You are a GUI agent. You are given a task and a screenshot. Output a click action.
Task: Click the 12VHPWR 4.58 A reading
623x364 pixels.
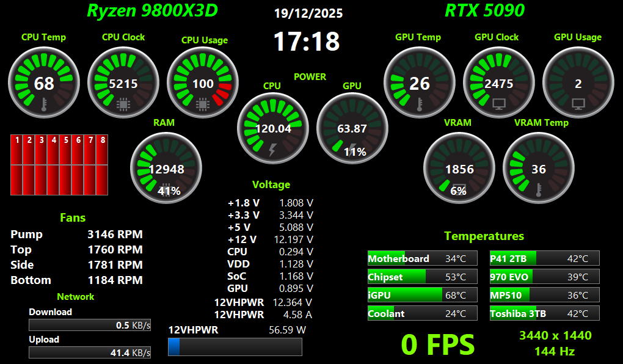coord(297,315)
